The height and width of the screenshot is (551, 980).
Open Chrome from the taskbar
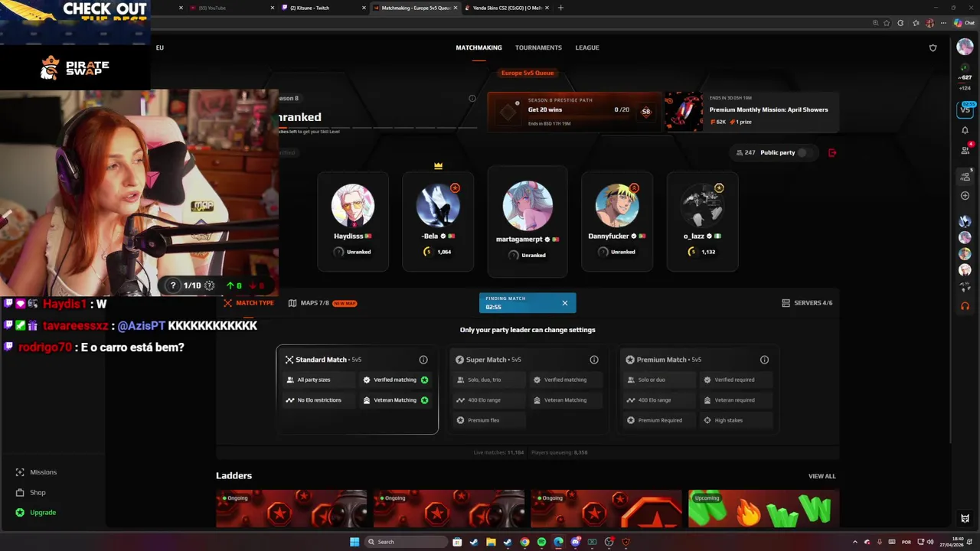(524, 542)
